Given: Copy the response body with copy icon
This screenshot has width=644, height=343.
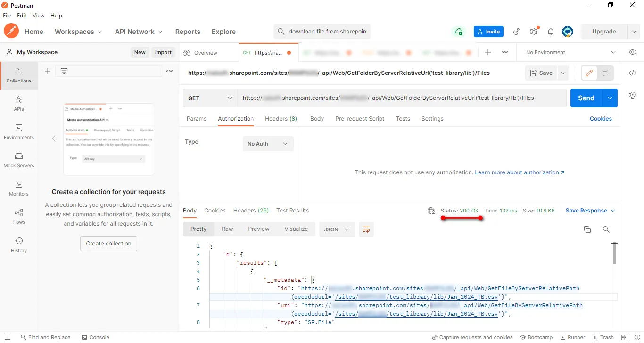Looking at the screenshot, I should pyautogui.click(x=587, y=229).
